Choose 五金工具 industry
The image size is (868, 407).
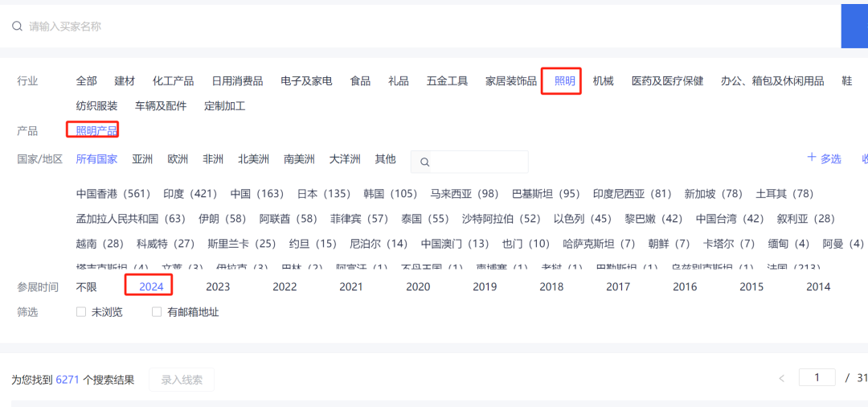(x=448, y=81)
